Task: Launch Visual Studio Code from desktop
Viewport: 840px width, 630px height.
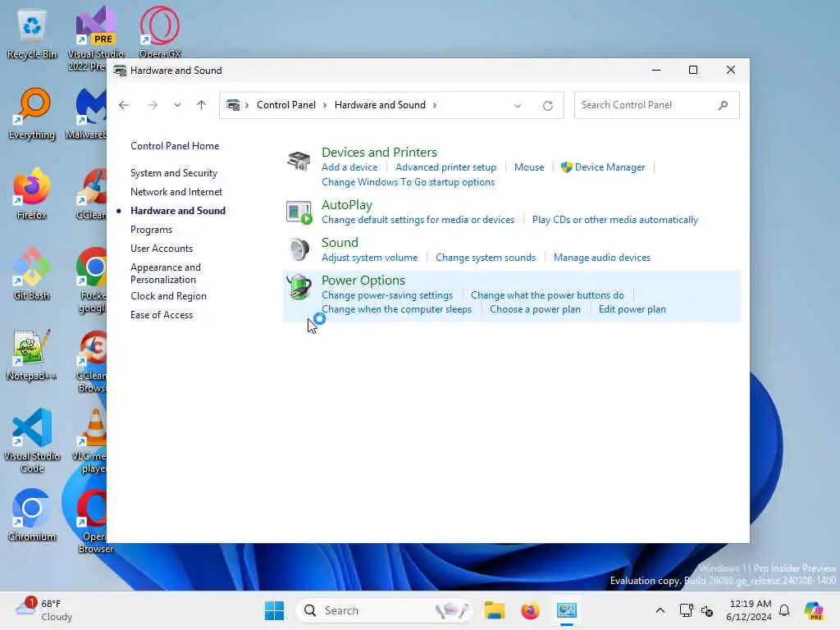Action: click(x=32, y=441)
